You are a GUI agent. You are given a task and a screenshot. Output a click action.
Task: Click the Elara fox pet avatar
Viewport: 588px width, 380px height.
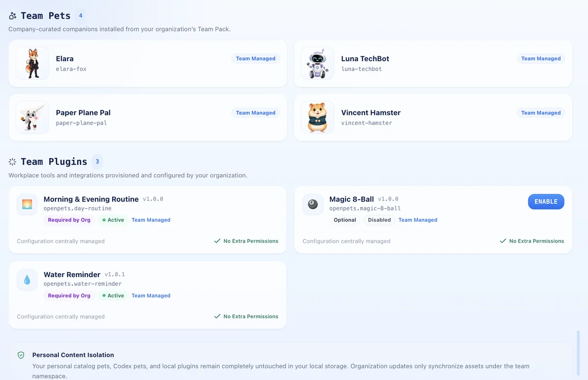(x=32, y=63)
